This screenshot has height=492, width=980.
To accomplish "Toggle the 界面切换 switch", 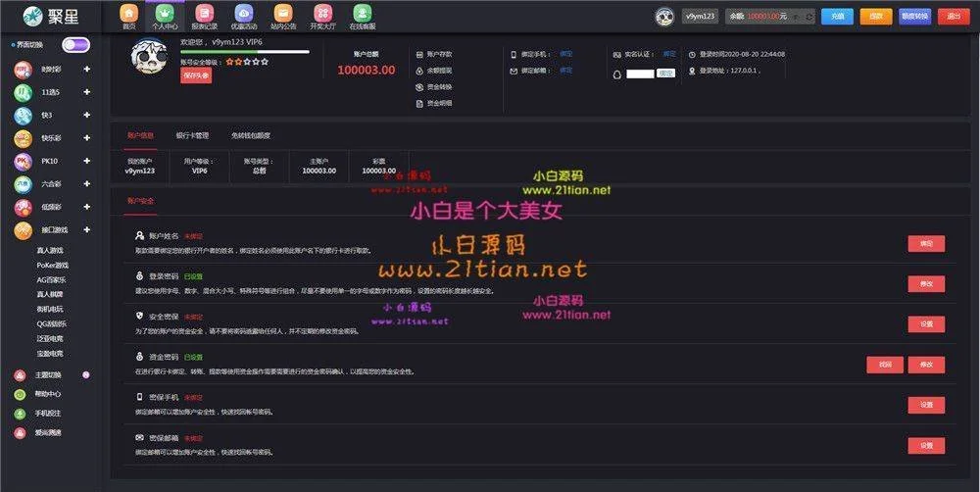I will pos(75,45).
